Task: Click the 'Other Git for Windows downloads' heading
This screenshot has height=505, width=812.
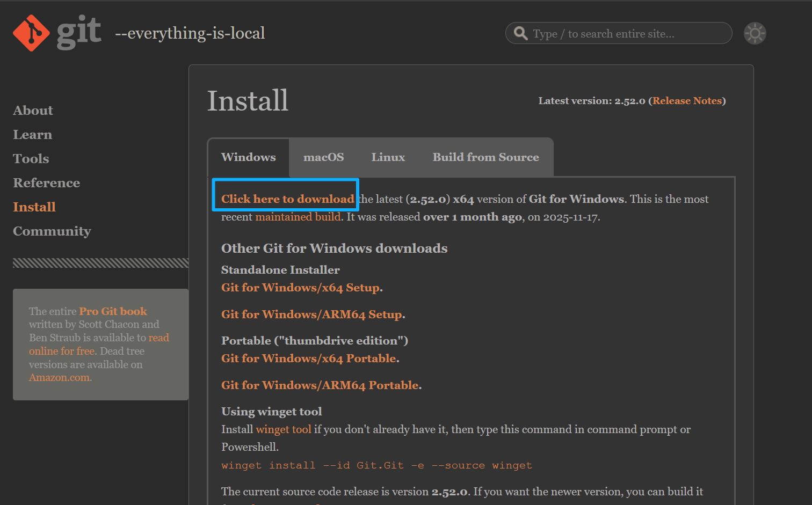Action: (x=334, y=248)
